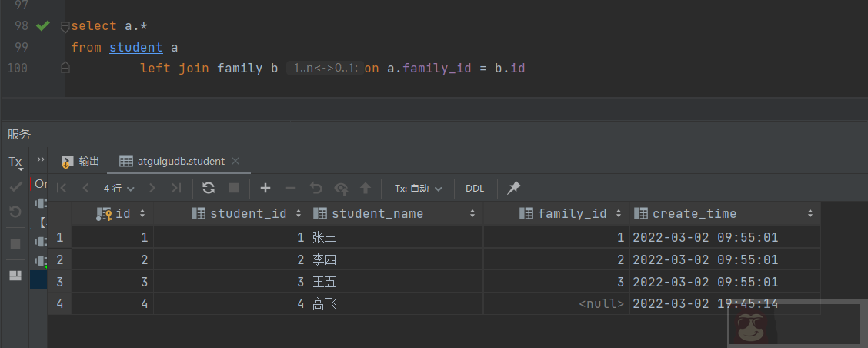
Task: Delete row with minus icon
Action: tap(291, 189)
